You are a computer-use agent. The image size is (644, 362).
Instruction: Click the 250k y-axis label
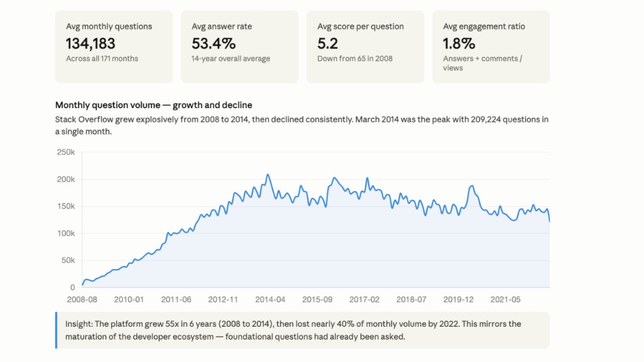[x=66, y=152]
